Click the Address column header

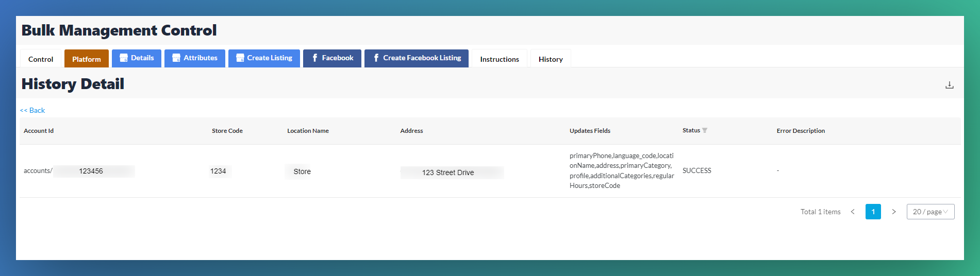tap(411, 131)
